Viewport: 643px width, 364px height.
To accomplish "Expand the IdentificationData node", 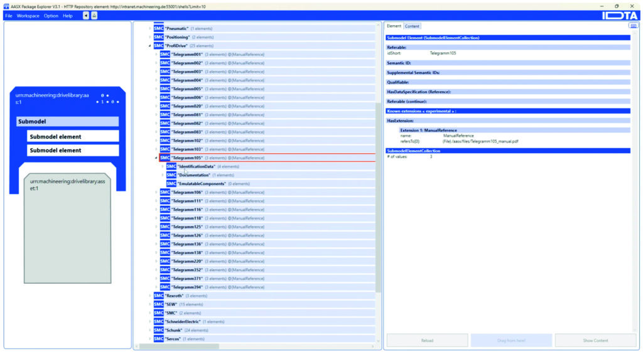I will click(163, 166).
